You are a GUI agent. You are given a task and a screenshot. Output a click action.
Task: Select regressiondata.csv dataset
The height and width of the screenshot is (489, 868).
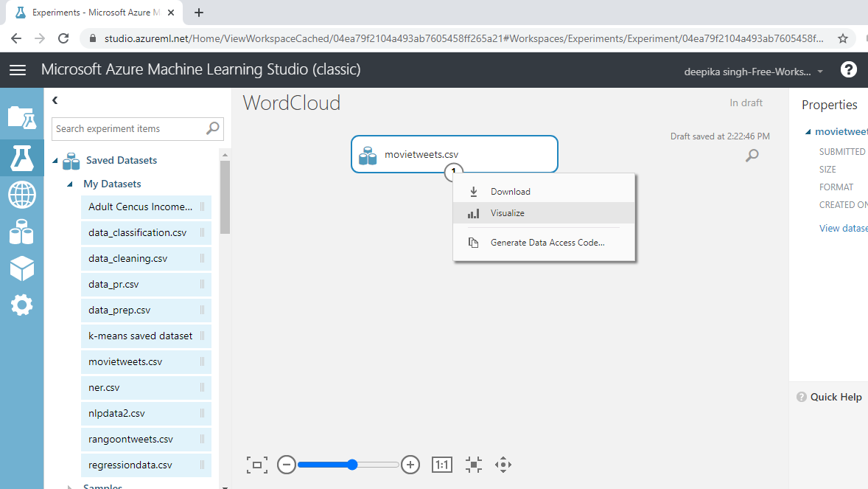click(x=146, y=465)
